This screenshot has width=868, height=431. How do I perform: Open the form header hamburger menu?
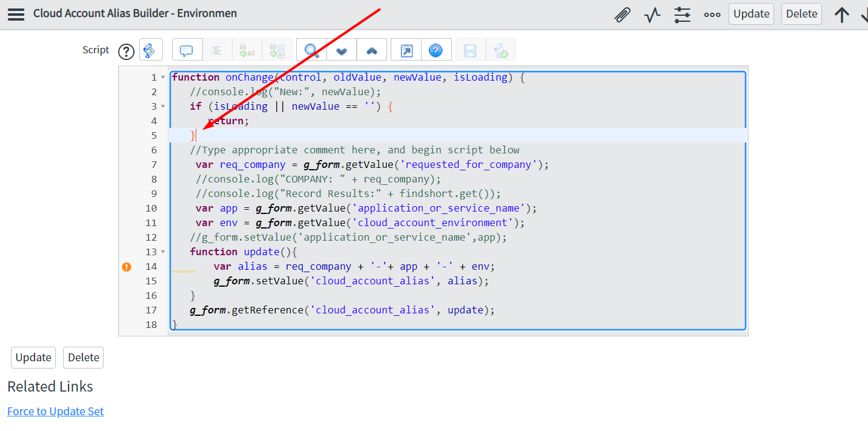click(x=16, y=15)
